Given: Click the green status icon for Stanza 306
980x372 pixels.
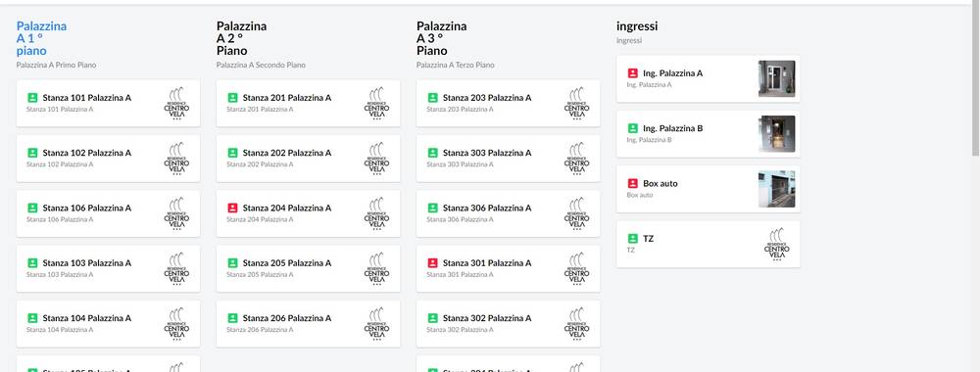Looking at the screenshot, I should point(432,208).
